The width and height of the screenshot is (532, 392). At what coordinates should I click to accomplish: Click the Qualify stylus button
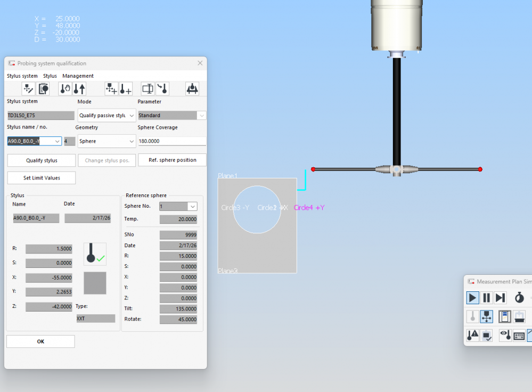(x=42, y=160)
